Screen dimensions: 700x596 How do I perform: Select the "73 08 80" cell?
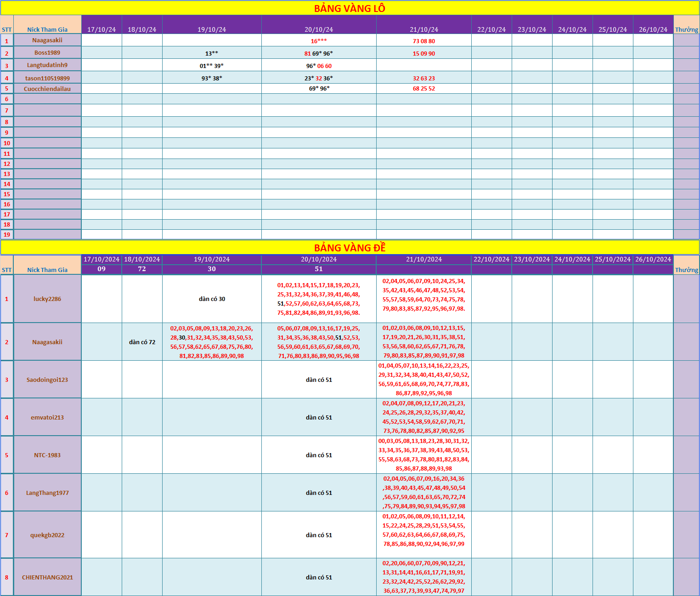(x=423, y=41)
